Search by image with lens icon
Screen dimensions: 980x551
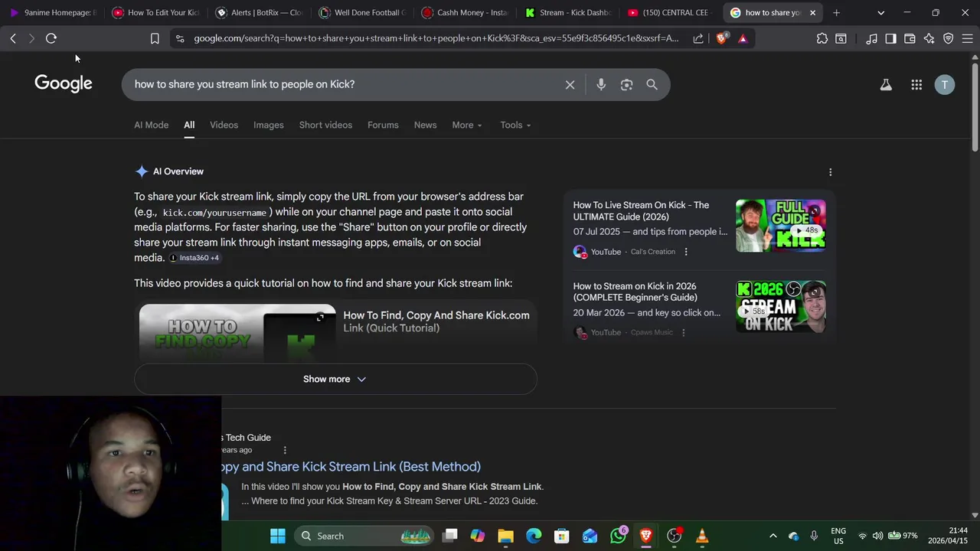pos(627,85)
